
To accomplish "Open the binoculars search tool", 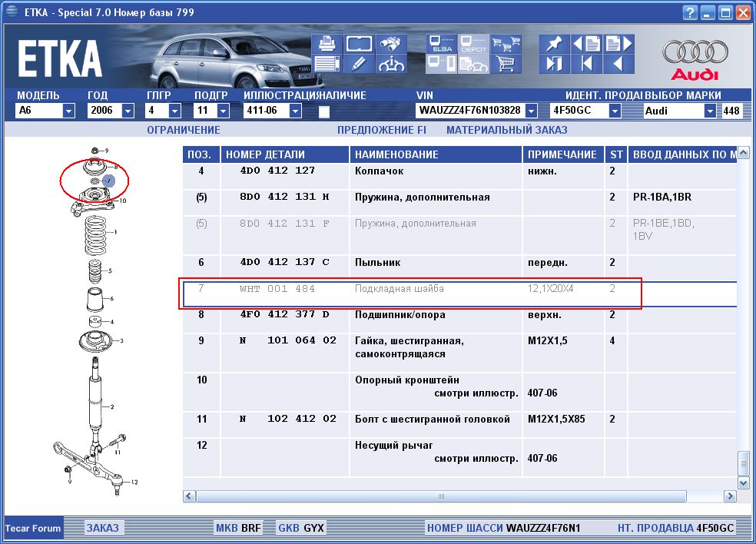I will (x=391, y=45).
